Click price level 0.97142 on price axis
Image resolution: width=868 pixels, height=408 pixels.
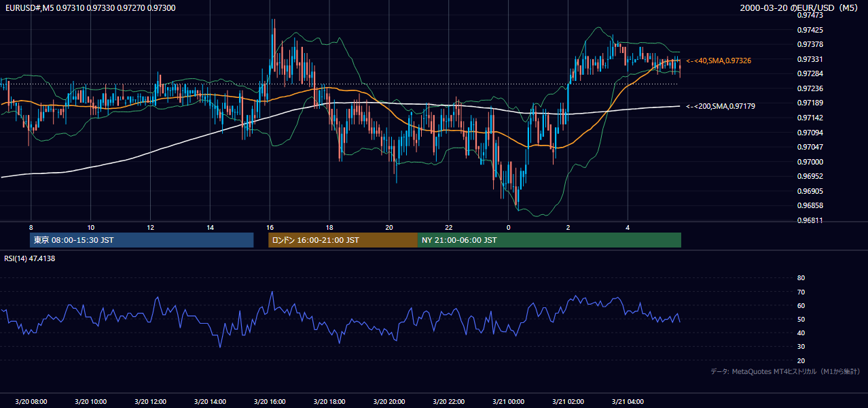[810, 118]
